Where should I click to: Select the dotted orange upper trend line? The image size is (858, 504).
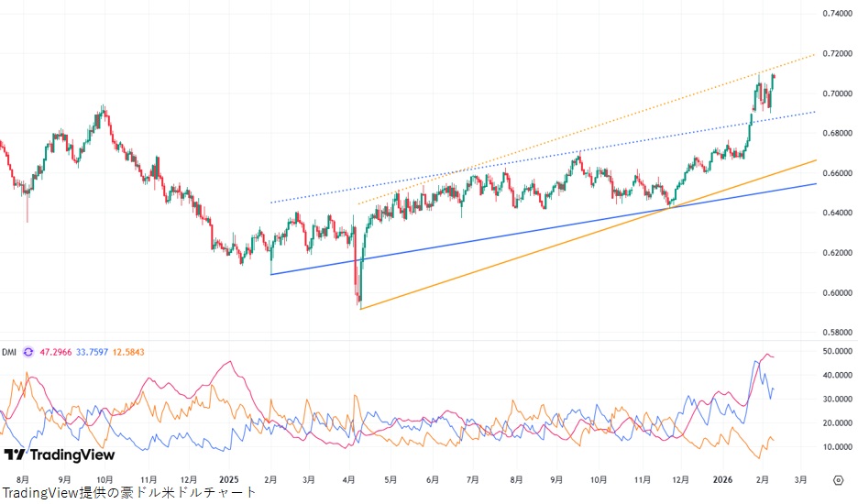point(550,154)
